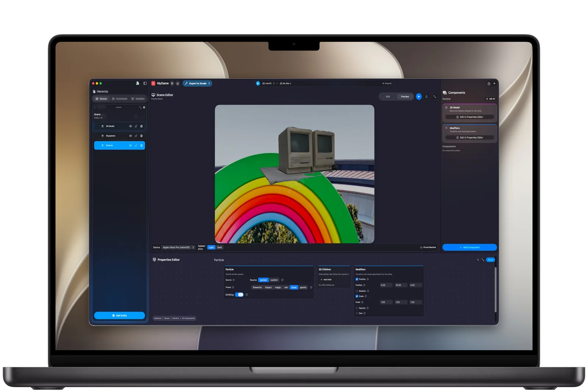Reload the scene preview with the refresh icon
The image size is (588, 392).
pos(427,97)
